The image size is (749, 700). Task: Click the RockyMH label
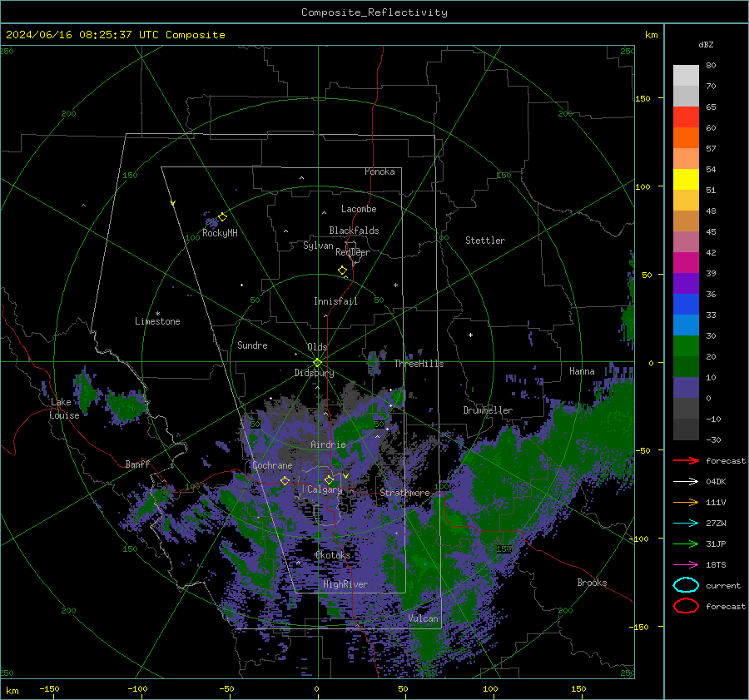[x=220, y=233]
